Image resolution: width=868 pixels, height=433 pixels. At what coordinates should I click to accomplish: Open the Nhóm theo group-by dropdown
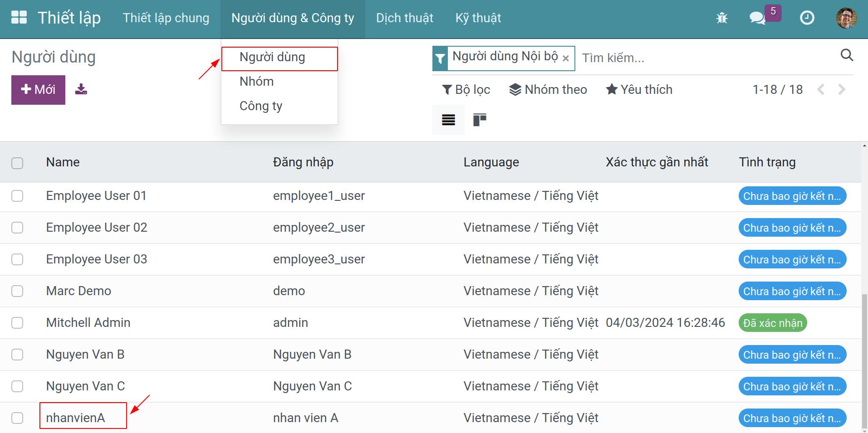548,89
